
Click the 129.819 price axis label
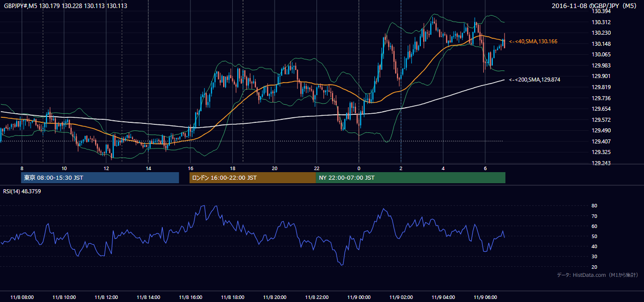[601, 87]
